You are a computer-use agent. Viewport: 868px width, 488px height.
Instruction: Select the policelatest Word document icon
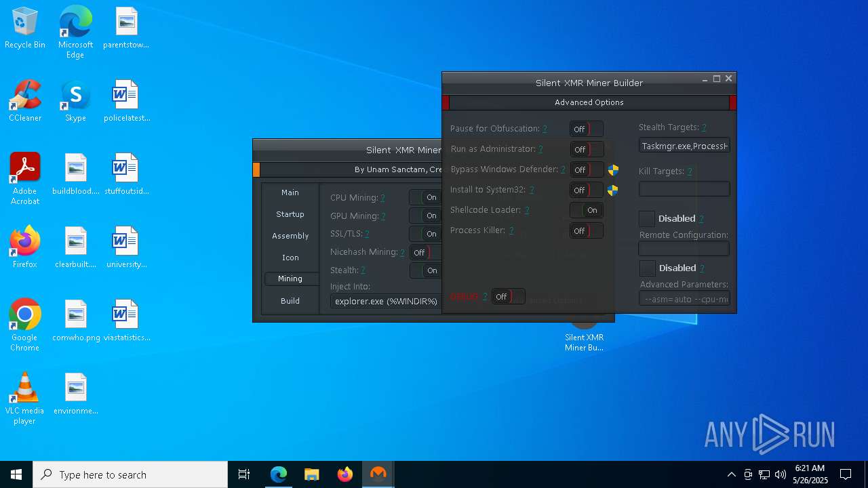tap(126, 102)
